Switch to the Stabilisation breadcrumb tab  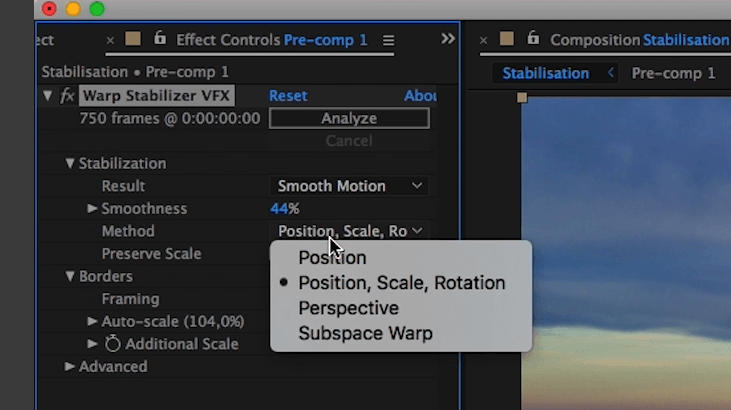tap(545, 73)
